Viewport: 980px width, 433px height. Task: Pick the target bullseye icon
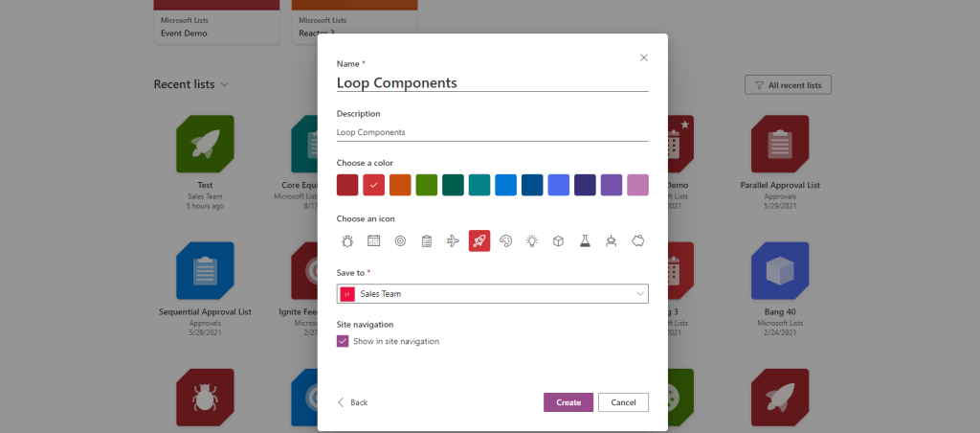coord(400,240)
